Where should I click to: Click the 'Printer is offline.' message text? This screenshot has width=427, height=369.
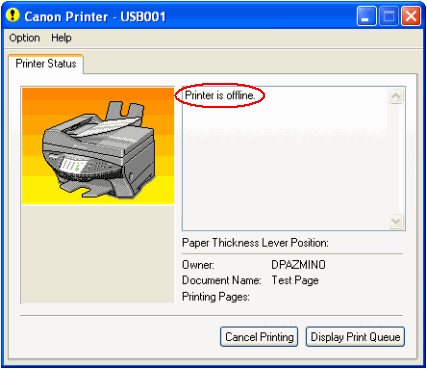click(220, 96)
